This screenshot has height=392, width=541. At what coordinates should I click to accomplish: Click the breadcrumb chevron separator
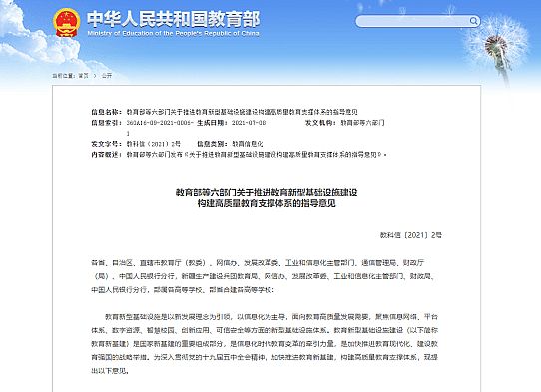(x=95, y=76)
